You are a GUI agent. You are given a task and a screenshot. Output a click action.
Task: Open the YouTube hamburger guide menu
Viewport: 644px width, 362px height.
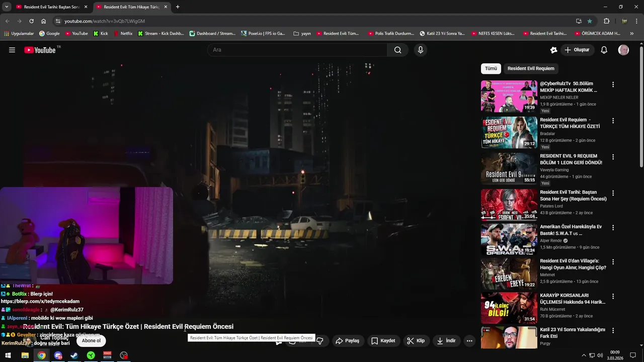click(x=12, y=50)
